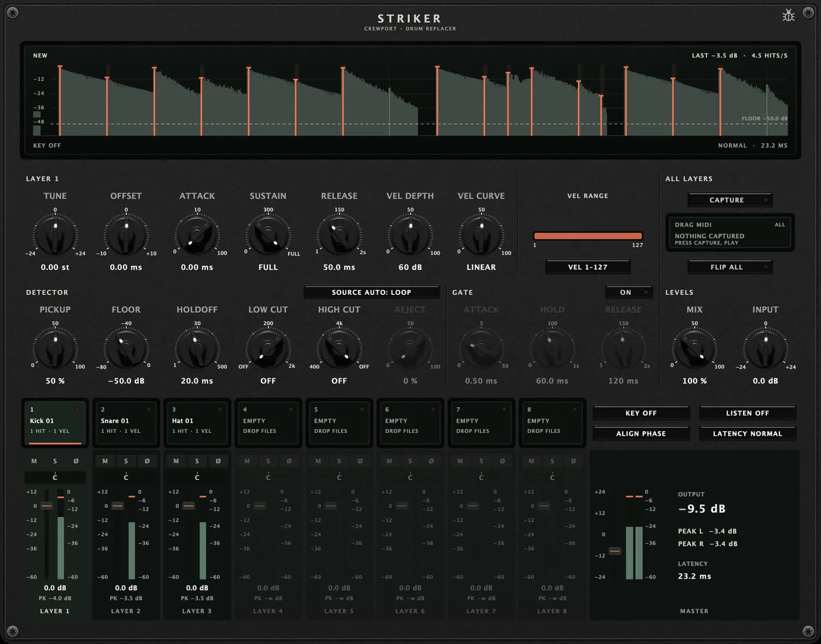
Task: Toggle the KEY OFF button
Action: (x=641, y=413)
